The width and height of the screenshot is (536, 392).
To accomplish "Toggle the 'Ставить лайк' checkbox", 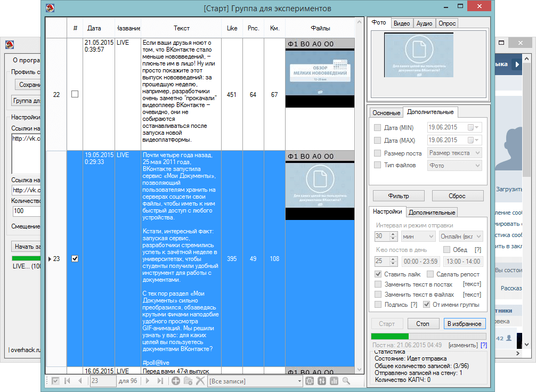I will tap(378, 274).
